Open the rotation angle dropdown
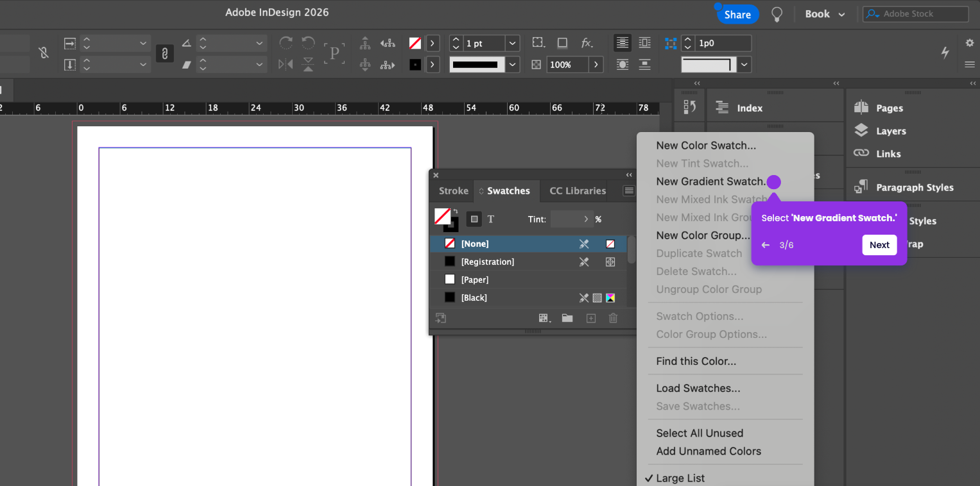 click(x=259, y=43)
